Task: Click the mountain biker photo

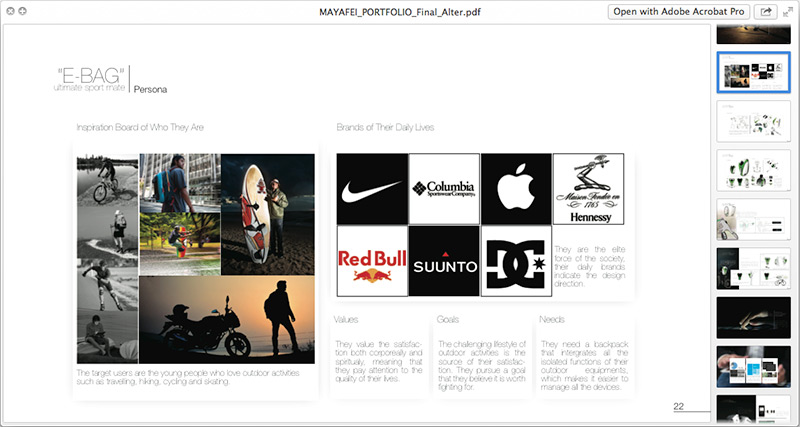Action: click(108, 181)
